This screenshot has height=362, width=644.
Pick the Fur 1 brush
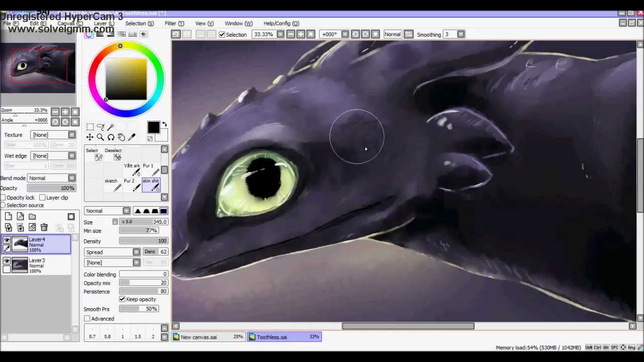point(151,170)
